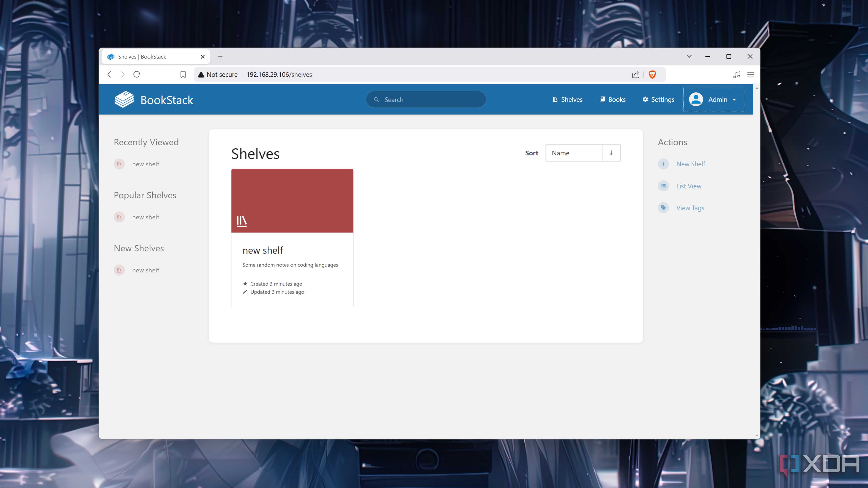The image size is (868, 488).
Task: Open the BookStack home link text
Action: [x=166, y=100]
